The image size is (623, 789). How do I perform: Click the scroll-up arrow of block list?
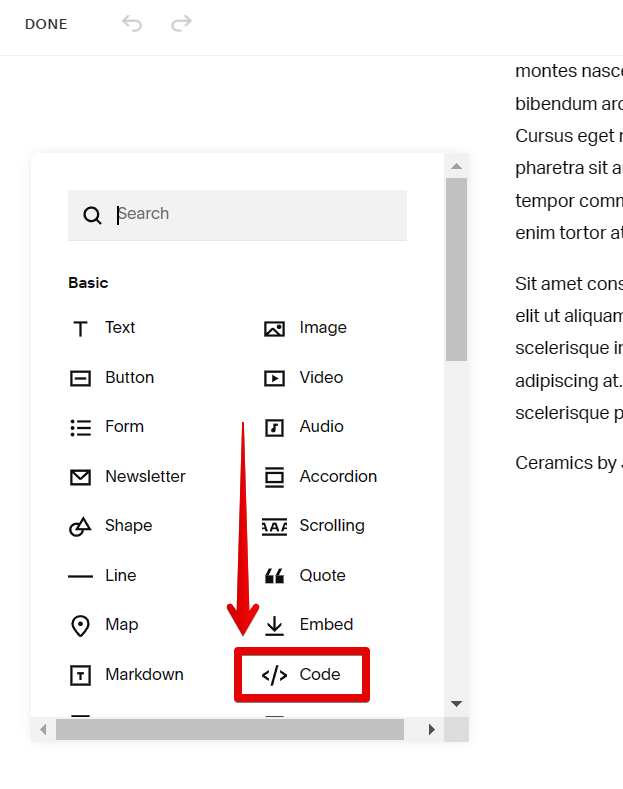[456, 166]
